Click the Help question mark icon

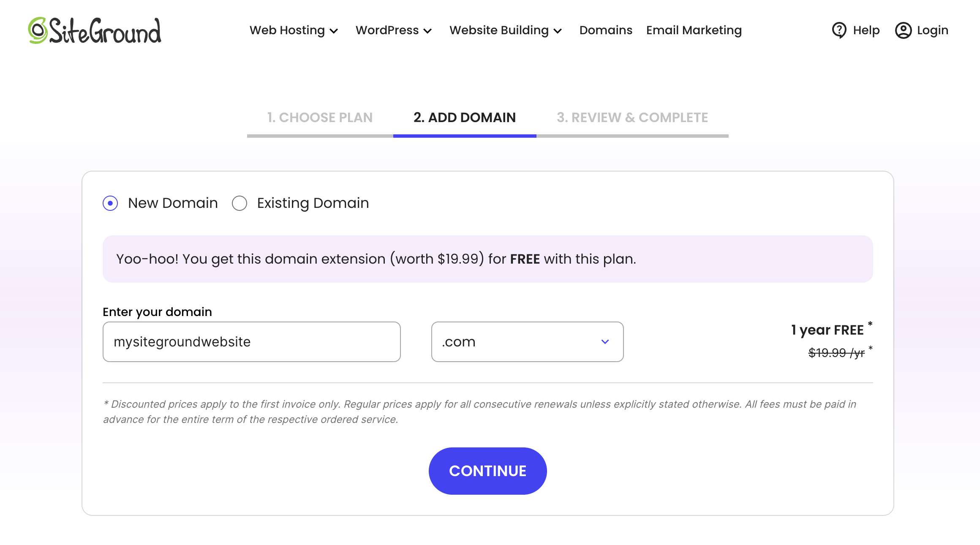coord(839,30)
